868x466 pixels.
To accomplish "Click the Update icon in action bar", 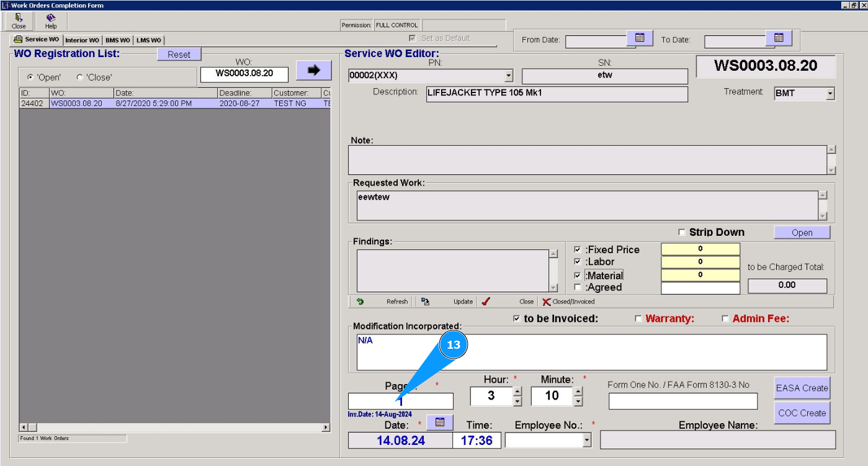I will point(425,302).
